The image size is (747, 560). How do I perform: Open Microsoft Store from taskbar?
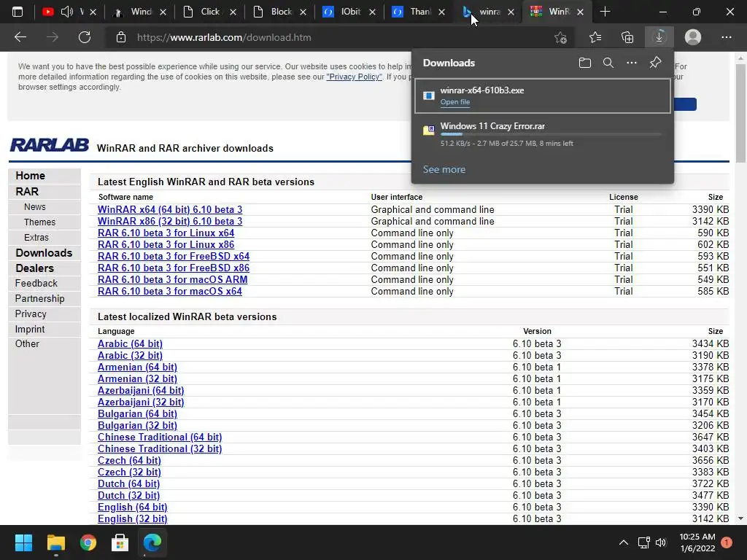120,542
